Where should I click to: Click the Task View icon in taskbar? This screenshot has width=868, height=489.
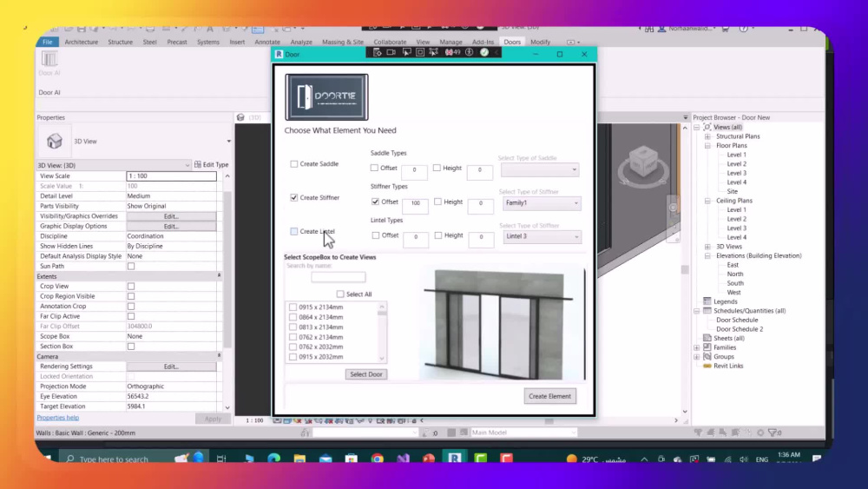click(x=221, y=459)
